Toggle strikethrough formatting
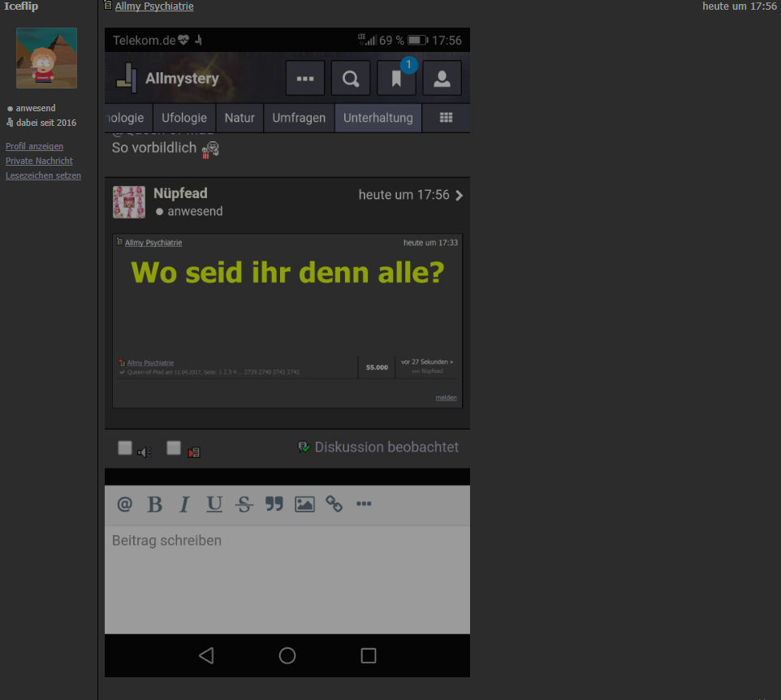The width and height of the screenshot is (781, 700). (244, 504)
